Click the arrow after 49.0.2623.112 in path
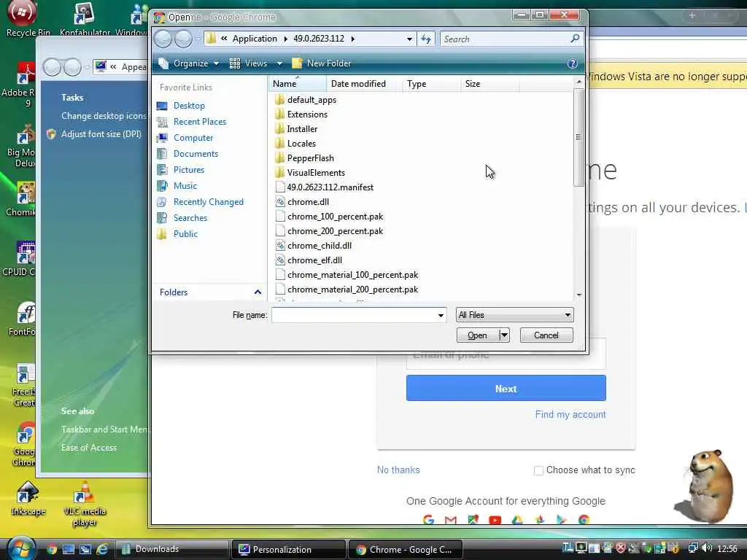Image resolution: width=747 pixels, height=560 pixels. point(352,39)
